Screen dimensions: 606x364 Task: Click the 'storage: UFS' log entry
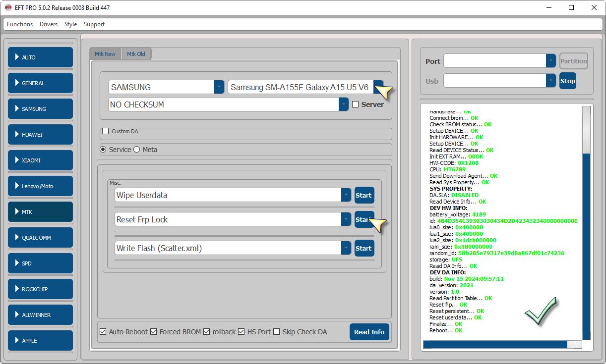[446, 260]
